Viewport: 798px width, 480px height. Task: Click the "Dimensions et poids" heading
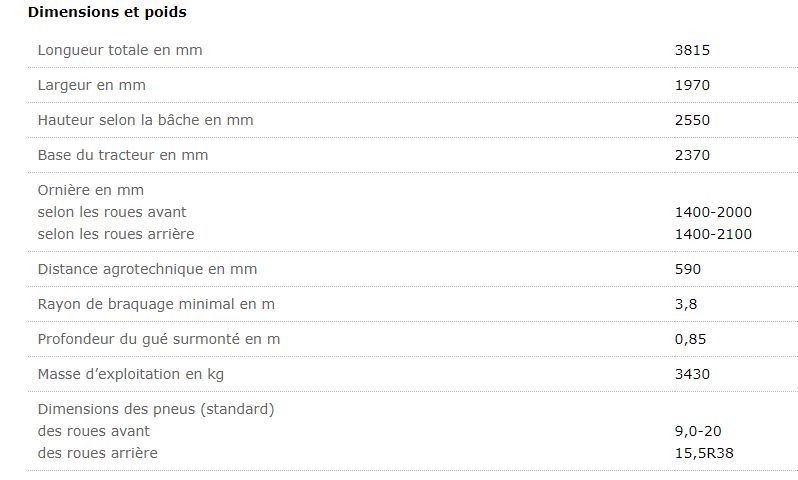coord(107,13)
